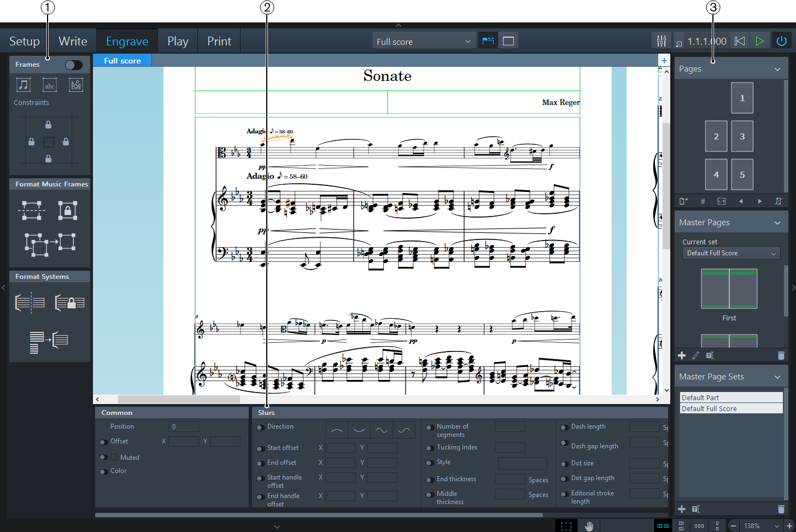
Task: Delete master page with trash icon
Action: tap(781, 355)
